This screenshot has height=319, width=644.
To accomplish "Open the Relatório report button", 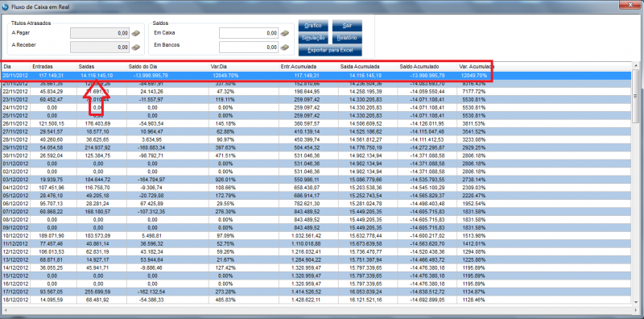I will tap(347, 38).
